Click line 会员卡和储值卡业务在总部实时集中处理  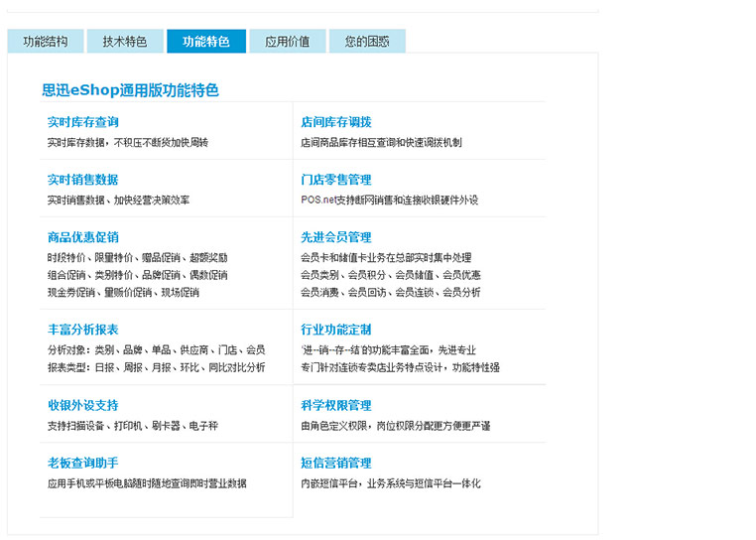(x=386, y=257)
